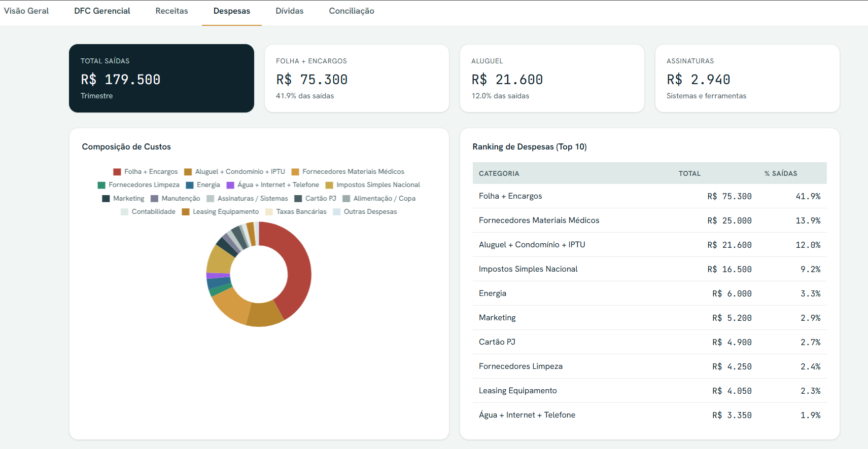Select Marketing row in ranking table

tap(649, 318)
